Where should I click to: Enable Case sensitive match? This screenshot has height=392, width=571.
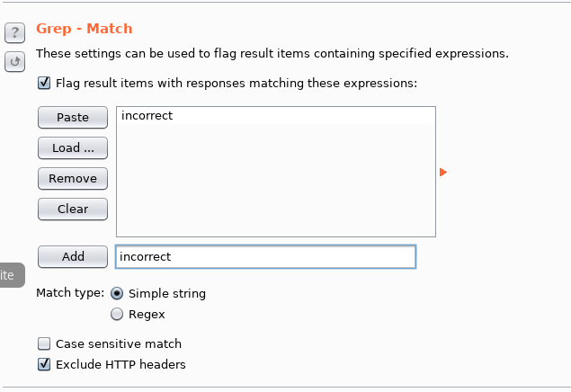pos(44,343)
